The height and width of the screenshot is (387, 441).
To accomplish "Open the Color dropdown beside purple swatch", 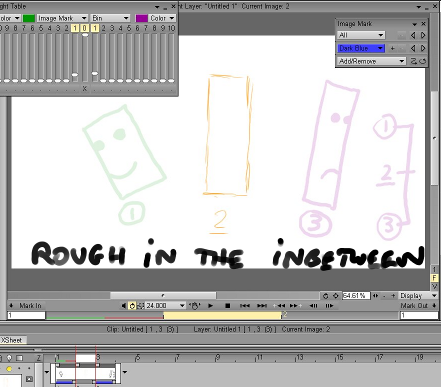I will [x=162, y=18].
